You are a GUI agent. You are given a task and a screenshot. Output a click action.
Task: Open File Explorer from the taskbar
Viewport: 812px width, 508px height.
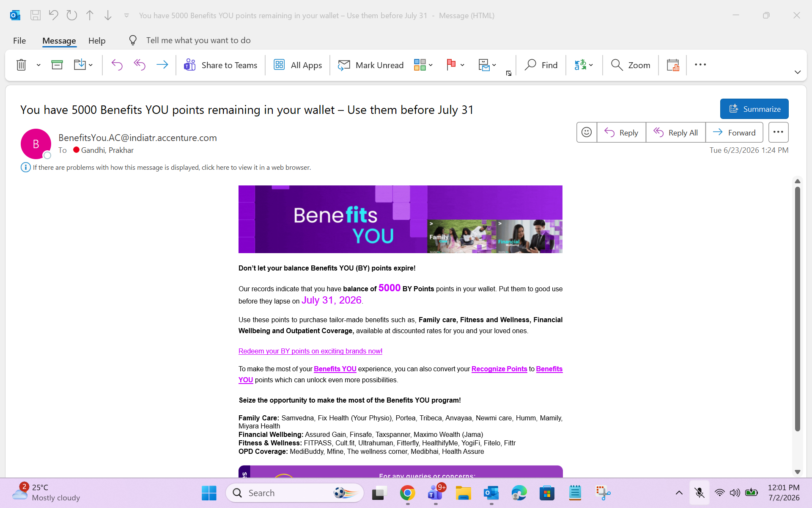464,493
